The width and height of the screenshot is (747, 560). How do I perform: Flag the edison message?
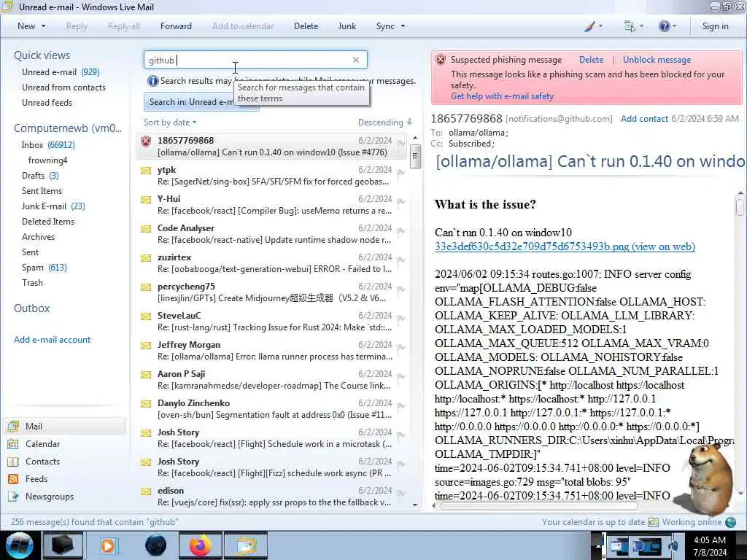401,494
